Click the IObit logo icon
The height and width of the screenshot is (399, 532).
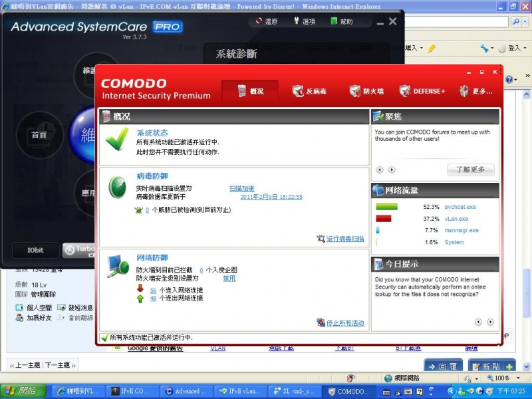[x=35, y=250]
